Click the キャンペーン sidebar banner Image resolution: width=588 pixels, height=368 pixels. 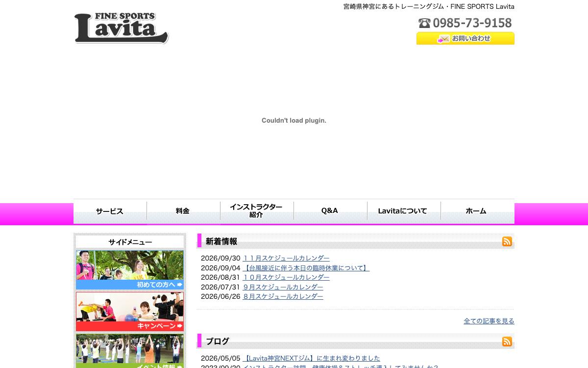(130, 312)
